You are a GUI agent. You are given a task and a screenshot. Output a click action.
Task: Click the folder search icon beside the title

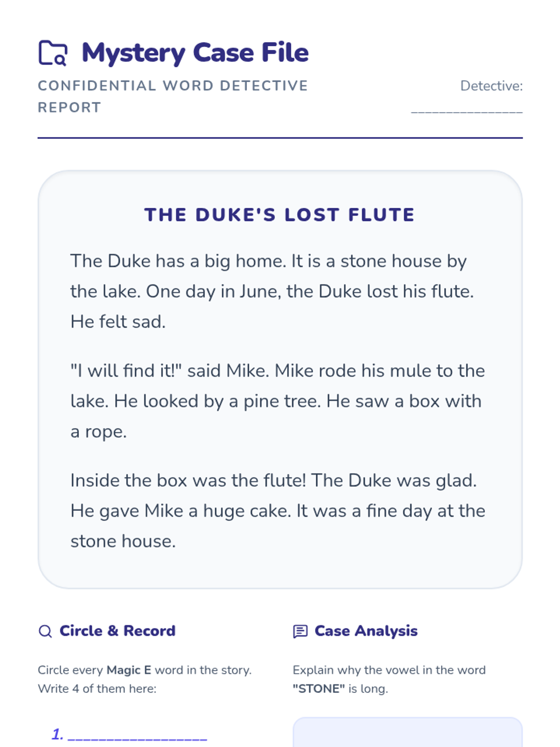pyautogui.click(x=53, y=53)
